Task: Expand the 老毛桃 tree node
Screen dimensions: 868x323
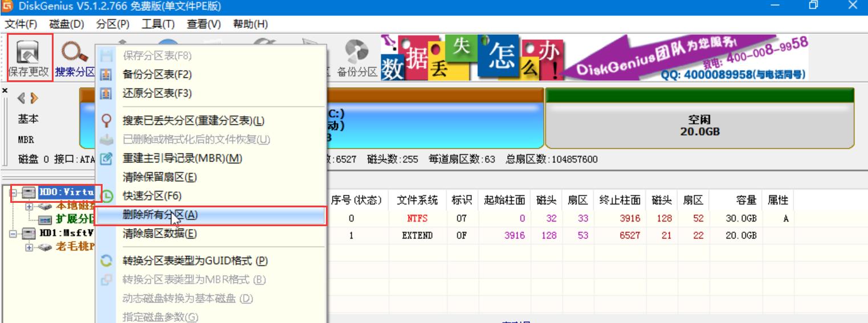Action: 28,247
